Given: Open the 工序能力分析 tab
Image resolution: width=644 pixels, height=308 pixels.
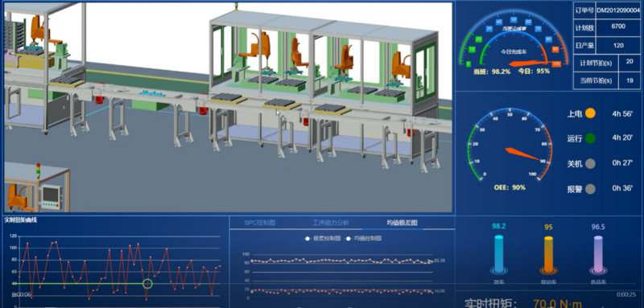Looking at the screenshot, I should 331,223.
